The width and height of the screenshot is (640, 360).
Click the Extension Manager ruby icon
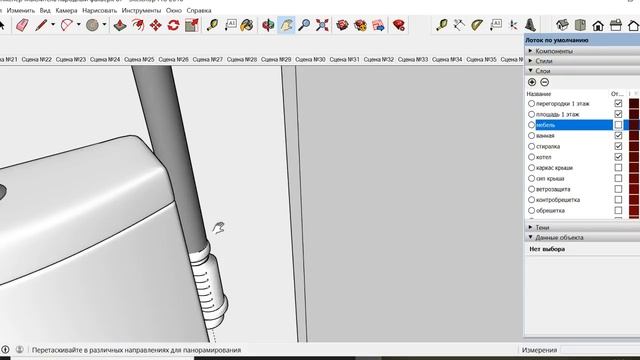pos(398,25)
